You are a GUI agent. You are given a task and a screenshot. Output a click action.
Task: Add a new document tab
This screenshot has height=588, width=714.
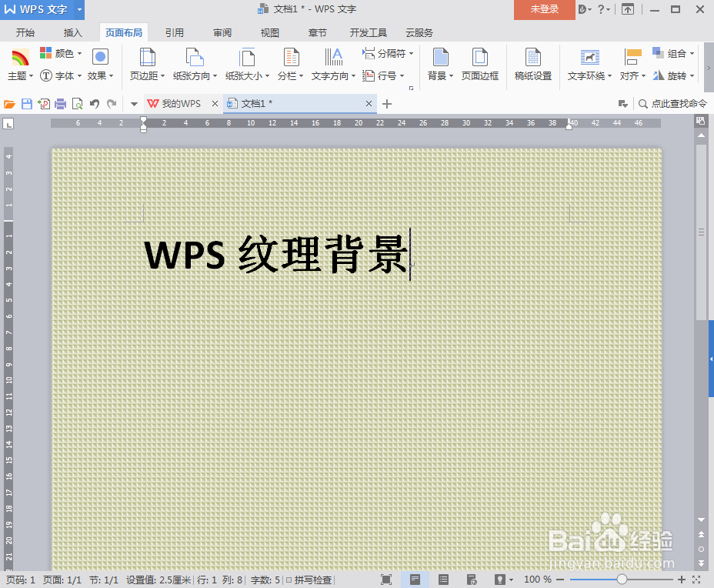[387, 105]
